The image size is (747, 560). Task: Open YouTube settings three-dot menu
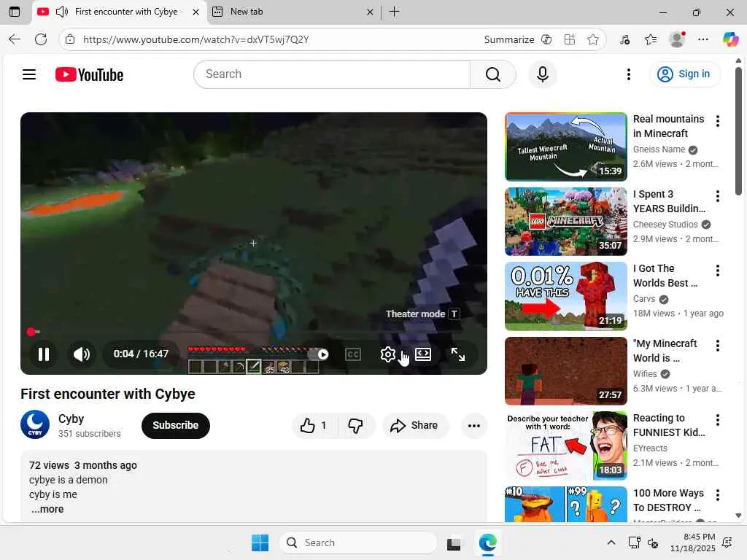pos(628,74)
